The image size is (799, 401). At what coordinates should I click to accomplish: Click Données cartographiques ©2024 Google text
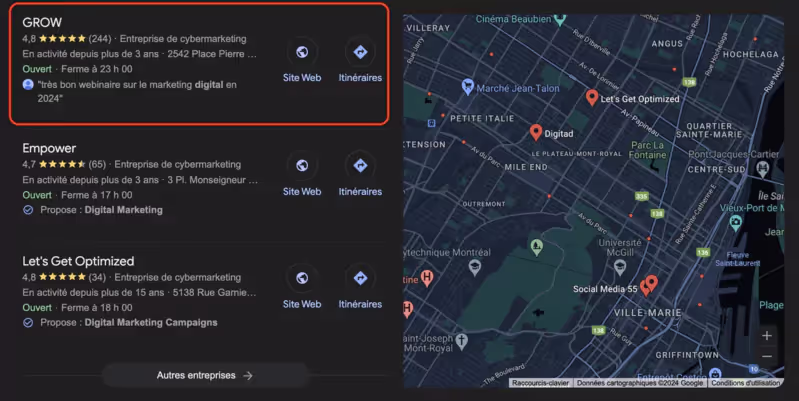(x=640, y=383)
